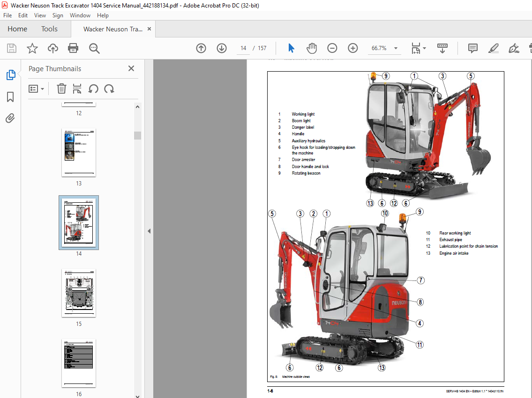Activate the hand pan tool
Image resolution: width=532 pixels, height=398 pixels.
(x=311, y=48)
